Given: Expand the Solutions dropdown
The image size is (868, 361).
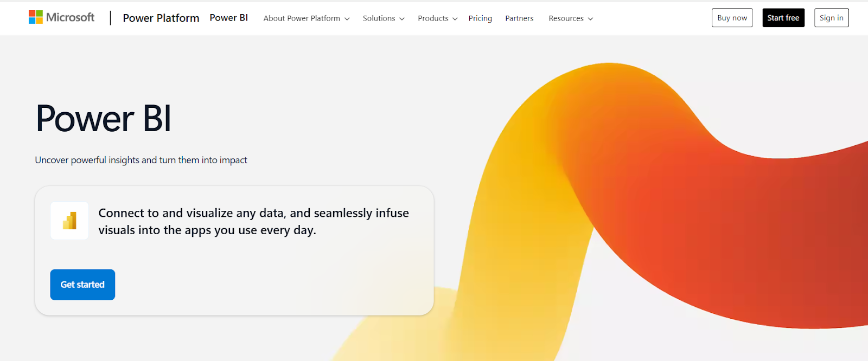Looking at the screenshot, I should tap(384, 18).
